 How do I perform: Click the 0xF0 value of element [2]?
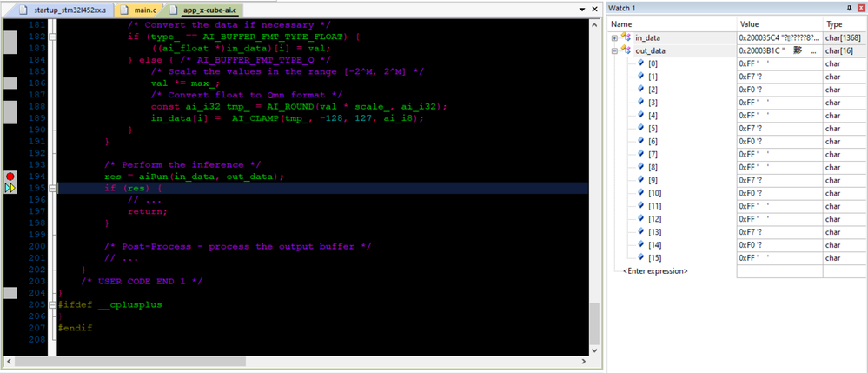pyautogui.click(x=752, y=90)
